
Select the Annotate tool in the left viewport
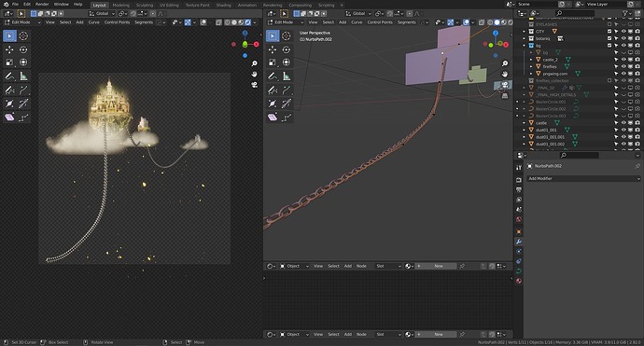point(9,76)
